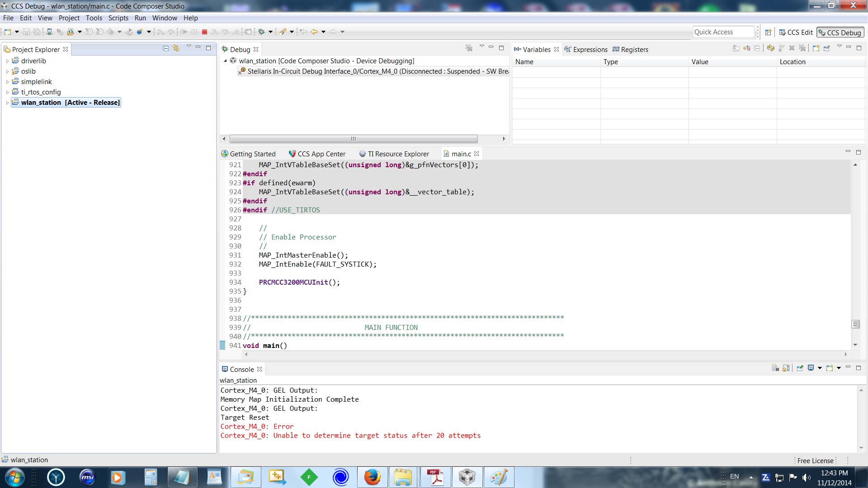Click the yellow Back navigation arrow
The width and height of the screenshot is (868, 488).
tap(314, 32)
